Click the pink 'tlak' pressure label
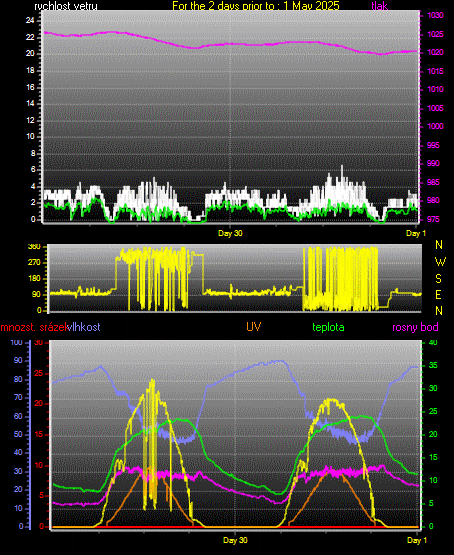 pos(379,6)
